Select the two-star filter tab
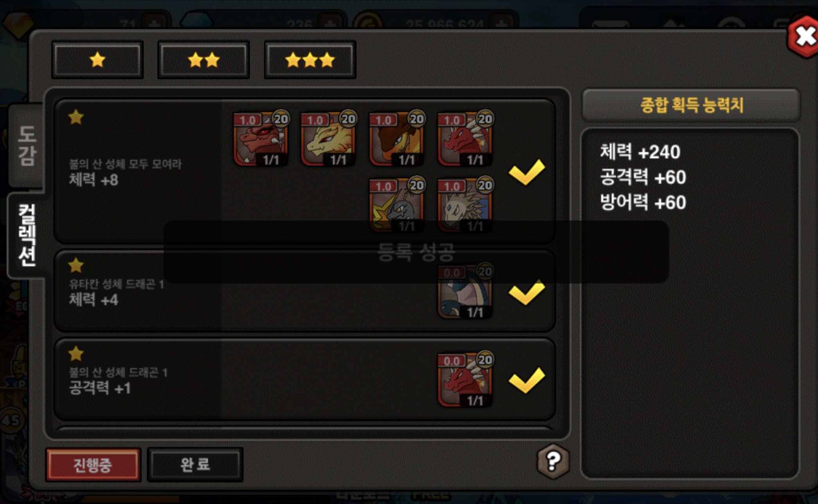The height and width of the screenshot is (504, 818). pyautogui.click(x=203, y=60)
